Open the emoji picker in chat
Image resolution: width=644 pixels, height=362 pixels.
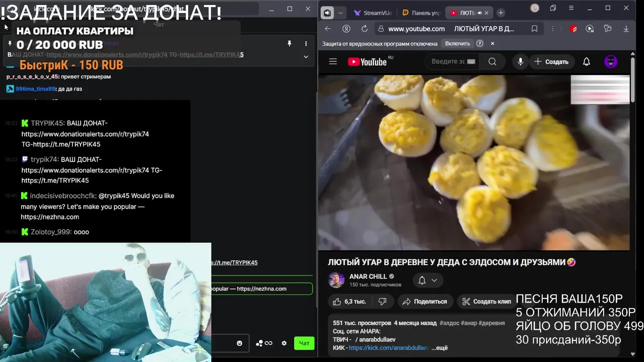239,343
